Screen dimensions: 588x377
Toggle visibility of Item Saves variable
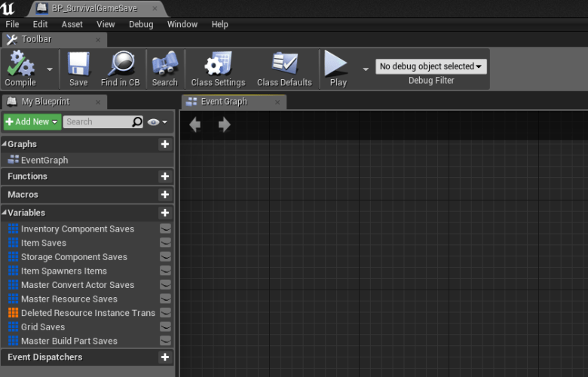click(165, 243)
